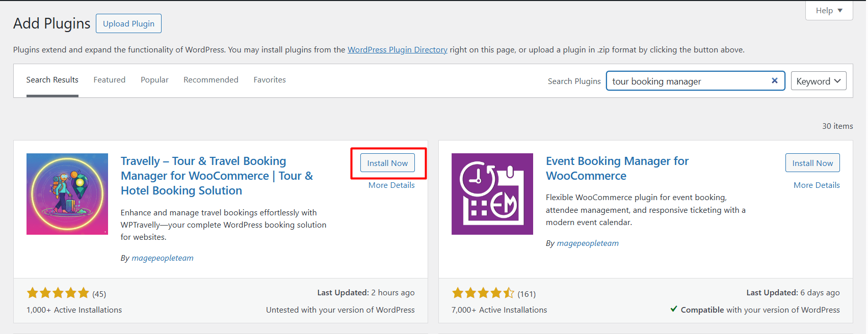868x334 pixels.
Task: Click the Travelly plugin thumbnail icon
Action: coord(67,194)
